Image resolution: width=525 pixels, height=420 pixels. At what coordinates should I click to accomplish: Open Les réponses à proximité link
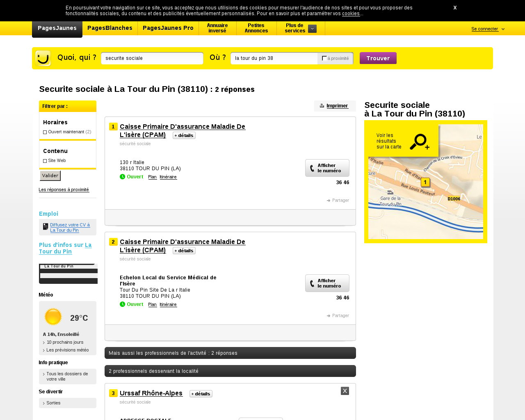pos(64,189)
